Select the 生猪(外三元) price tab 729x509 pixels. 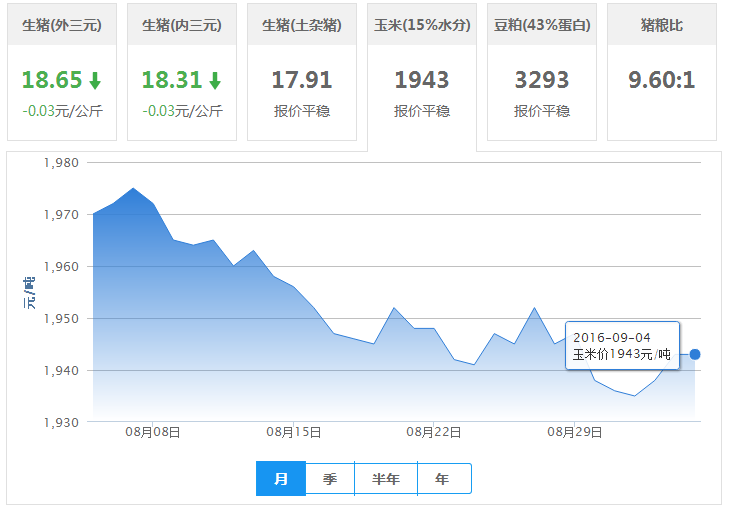[x=62, y=72]
